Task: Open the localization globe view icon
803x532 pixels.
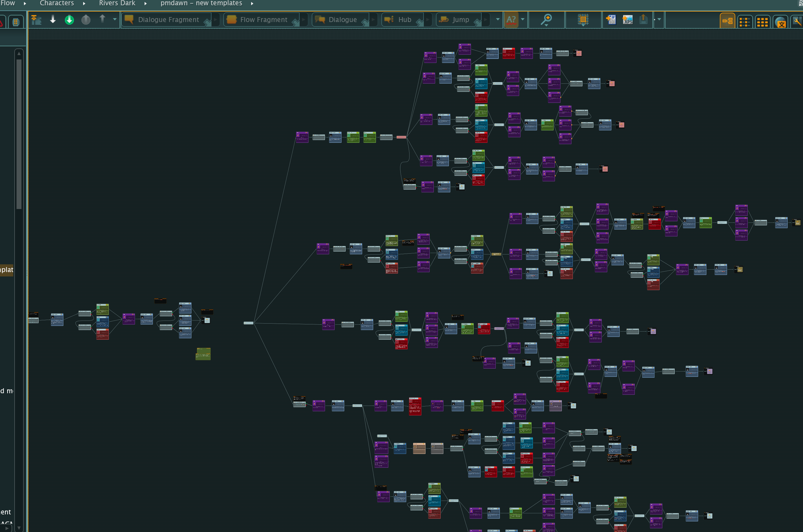Action: coord(780,22)
